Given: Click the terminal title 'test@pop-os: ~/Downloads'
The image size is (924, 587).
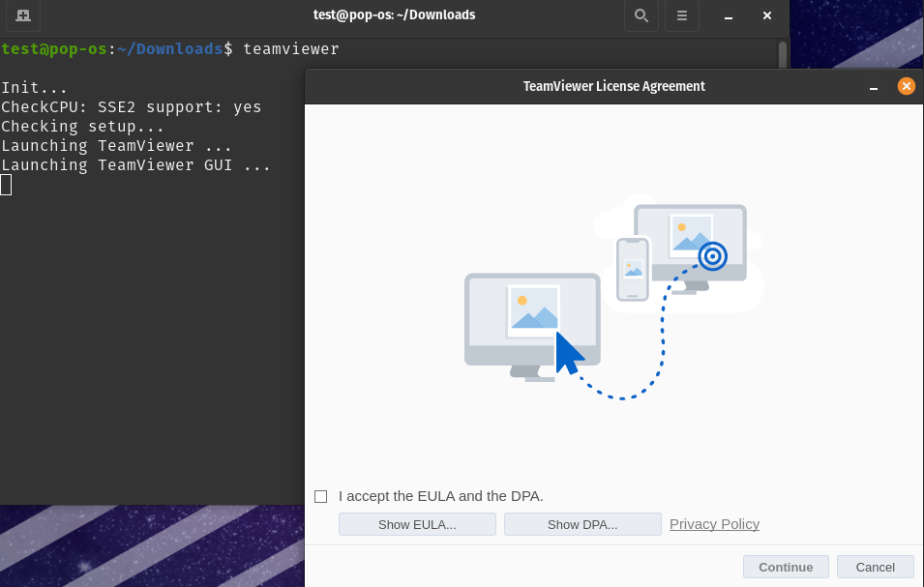Looking at the screenshot, I should pos(394,15).
